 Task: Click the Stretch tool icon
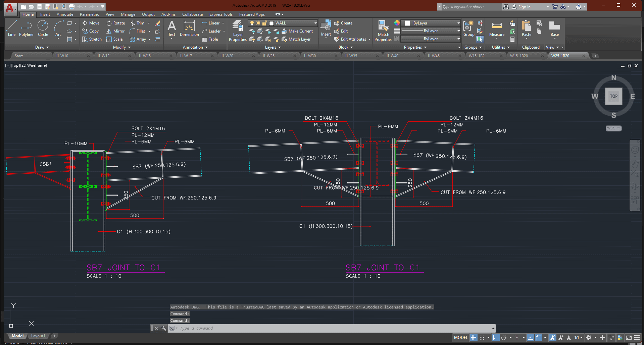85,39
